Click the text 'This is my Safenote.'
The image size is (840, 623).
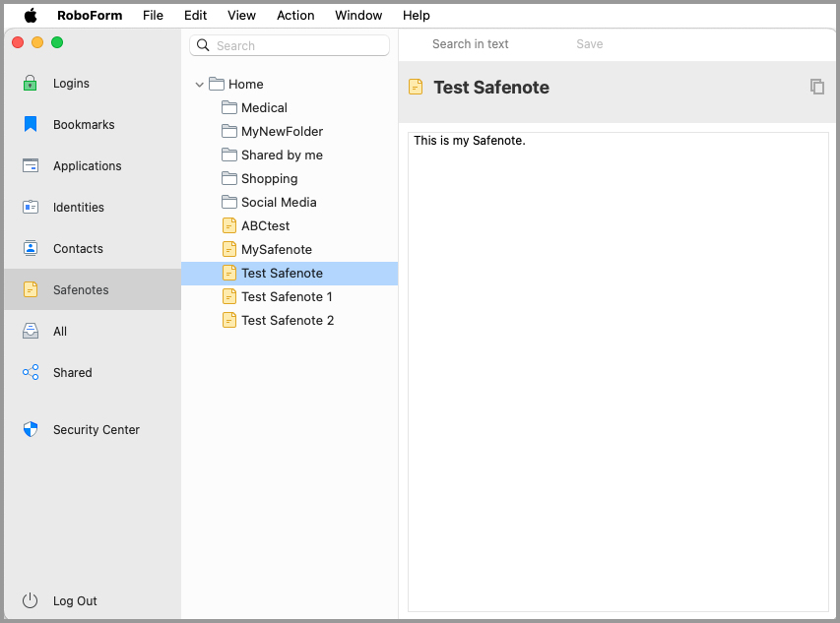tap(470, 140)
